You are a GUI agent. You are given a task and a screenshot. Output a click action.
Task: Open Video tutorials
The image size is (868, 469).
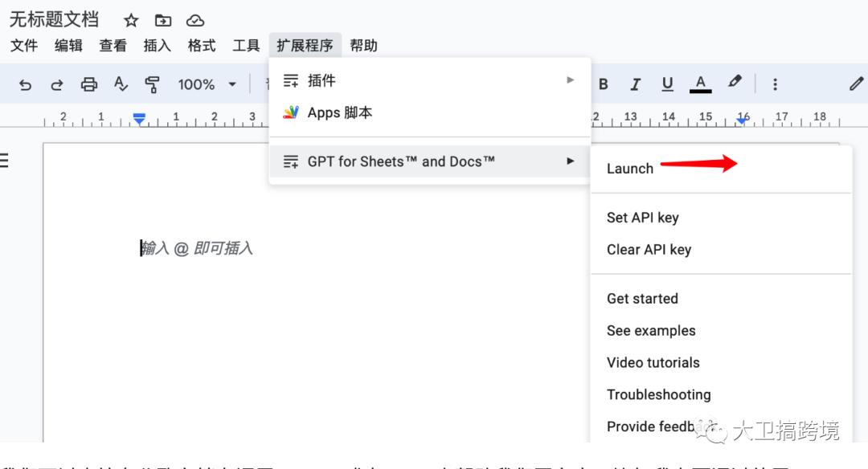tap(721, 363)
